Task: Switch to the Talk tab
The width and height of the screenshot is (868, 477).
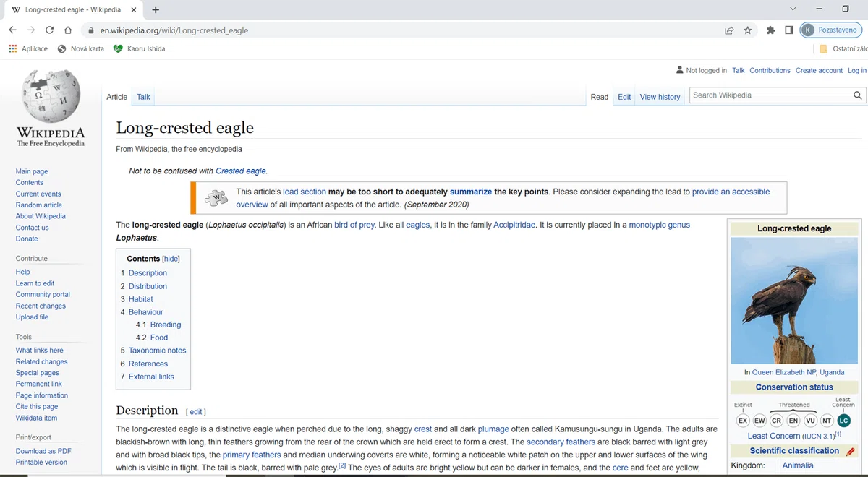Action: tap(144, 97)
